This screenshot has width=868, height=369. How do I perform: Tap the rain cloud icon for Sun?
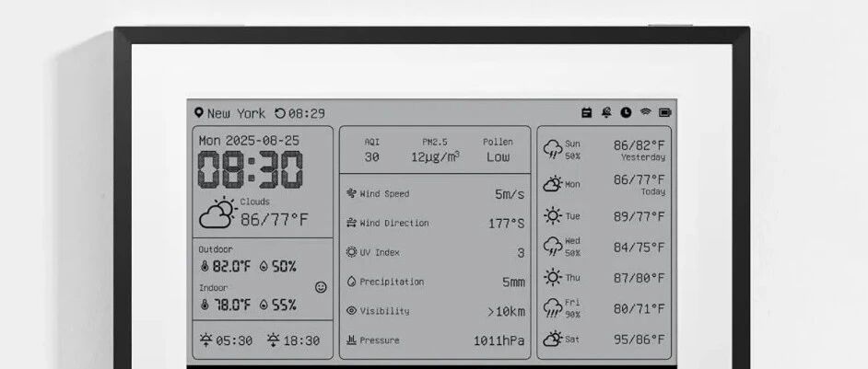(553, 149)
